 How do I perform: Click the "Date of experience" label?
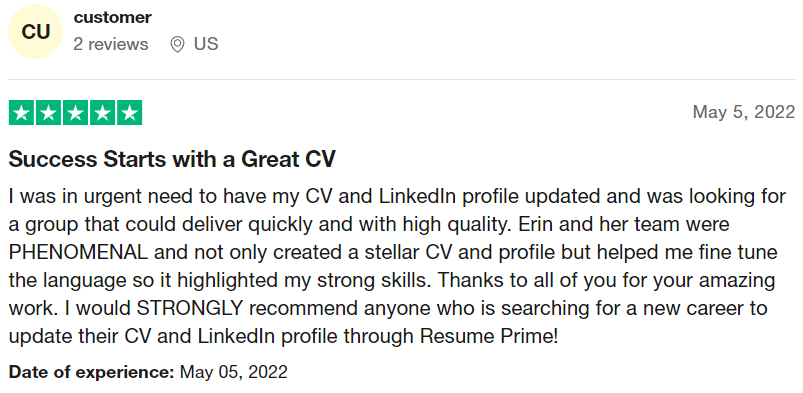(x=92, y=372)
